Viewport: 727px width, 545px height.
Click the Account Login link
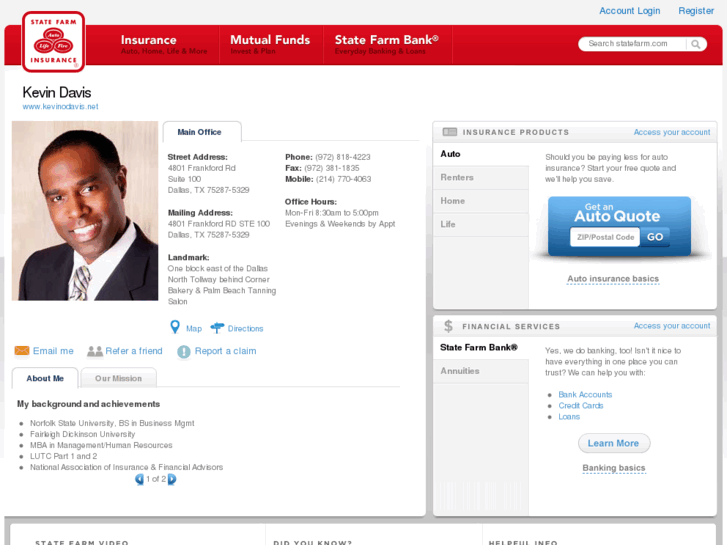point(629,11)
